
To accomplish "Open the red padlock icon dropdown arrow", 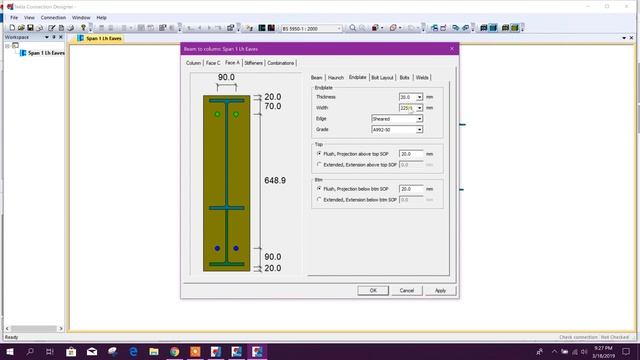I will [x=382, y=28].
